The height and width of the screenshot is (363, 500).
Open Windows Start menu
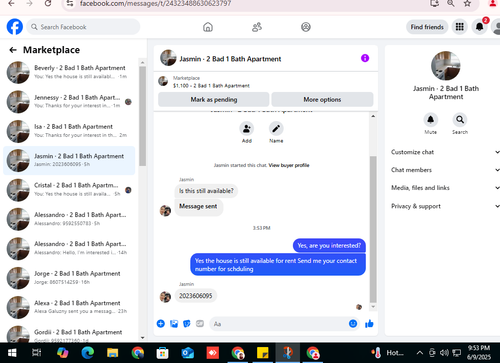click(x=12, y=353)
